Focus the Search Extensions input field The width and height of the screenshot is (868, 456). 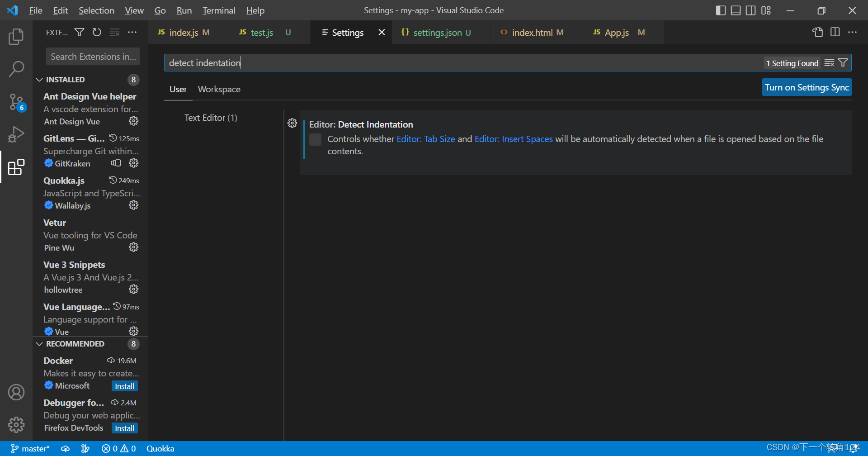tap(93, 57)
